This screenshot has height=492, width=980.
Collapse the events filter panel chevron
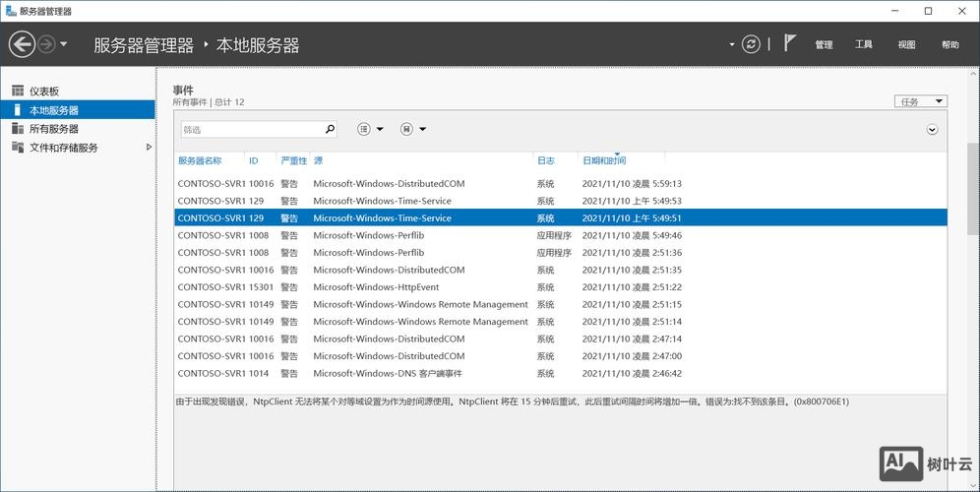(932, 129)
